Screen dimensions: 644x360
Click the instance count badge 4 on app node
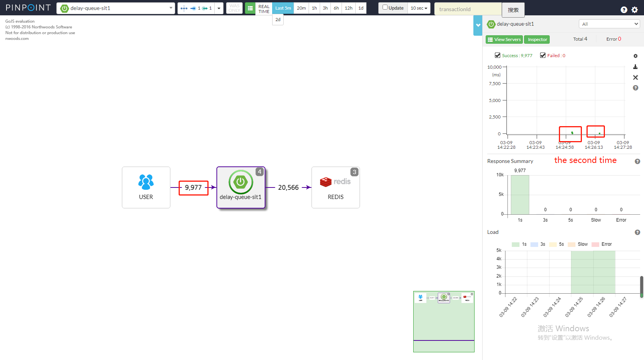260,172
